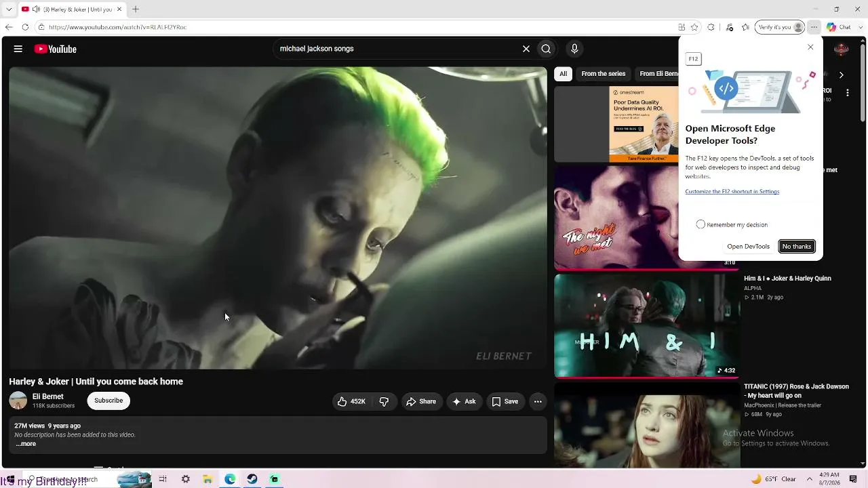This screenshot has height=488, width=868.
Task: Open a new browser tab
Action: (136, 9)
